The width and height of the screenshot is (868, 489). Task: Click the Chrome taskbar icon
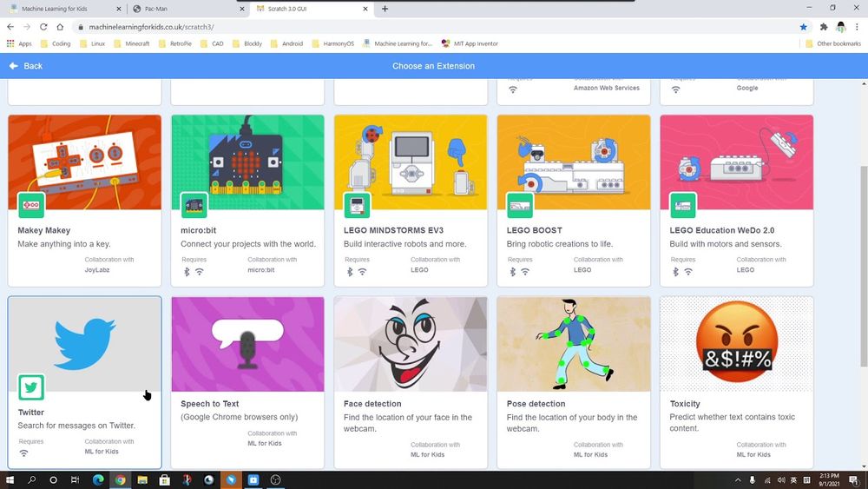120,480
